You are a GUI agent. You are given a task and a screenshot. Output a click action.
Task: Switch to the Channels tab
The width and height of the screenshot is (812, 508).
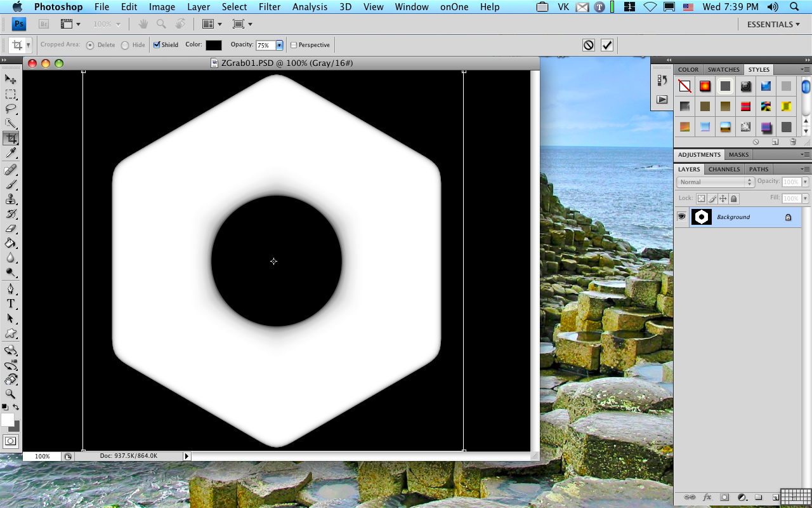[724, 169]
